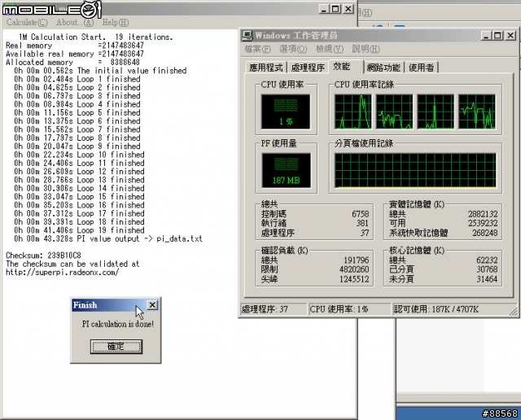Switch to the 處理程序 tab
Viewport: 521px width, 420px height.
coord(308,68)
